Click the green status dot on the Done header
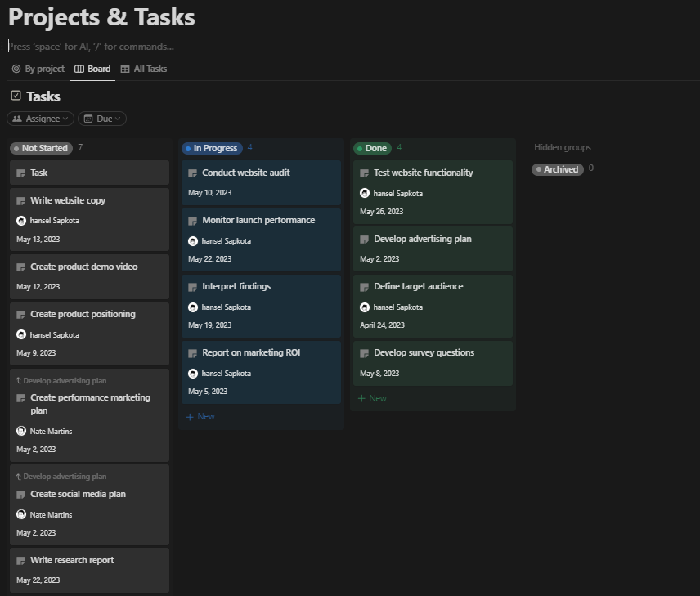The image size is (700, 596). [361, 148]
